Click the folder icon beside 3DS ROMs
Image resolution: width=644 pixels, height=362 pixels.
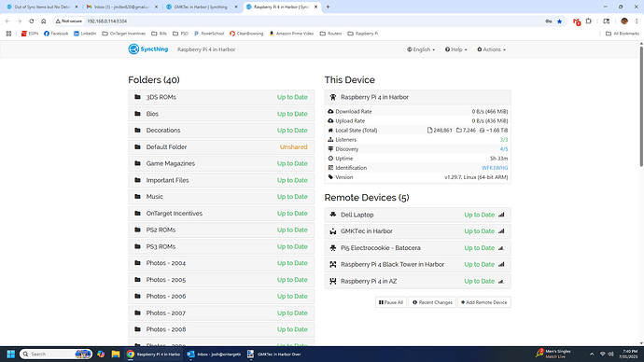[x=137, y=97]
